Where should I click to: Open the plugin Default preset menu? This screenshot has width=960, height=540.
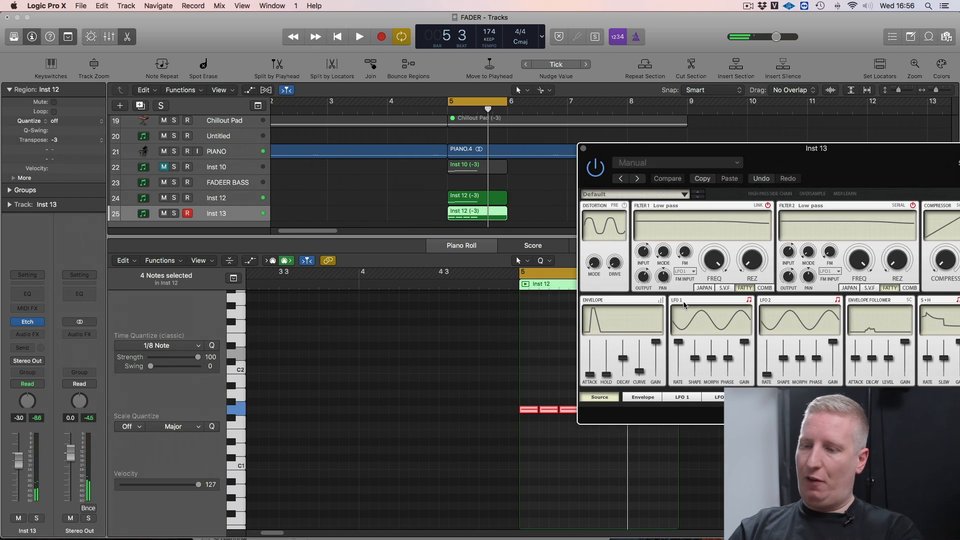pos(635,194)
